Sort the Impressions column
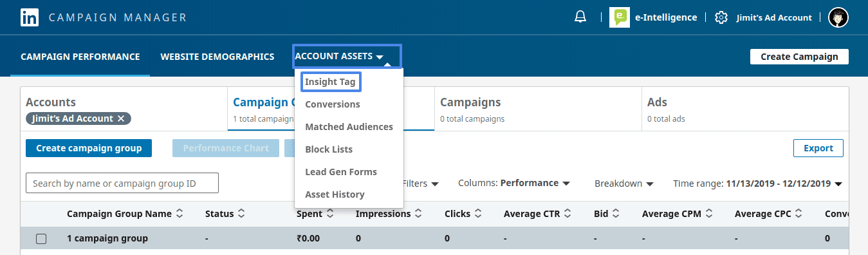Screen dimensions: 868x255 418,214
